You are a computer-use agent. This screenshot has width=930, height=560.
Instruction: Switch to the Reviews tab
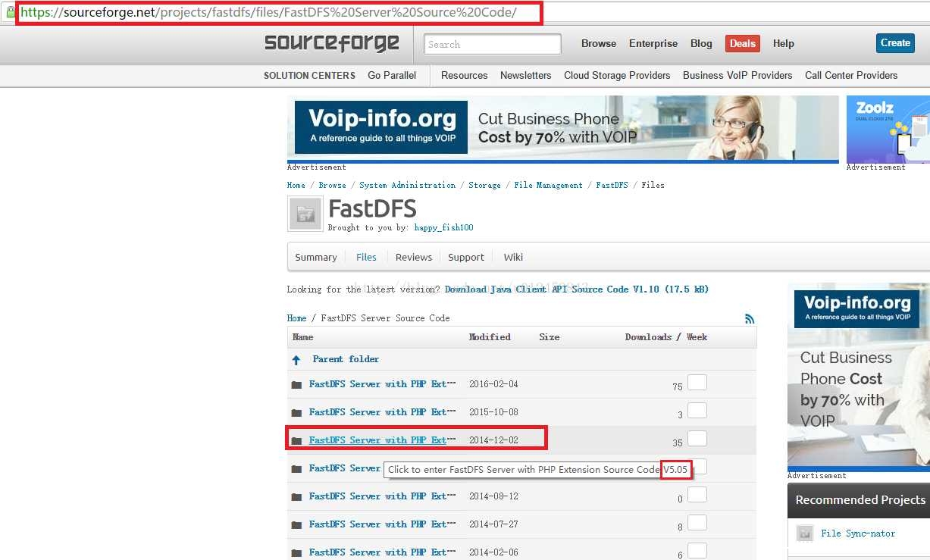[x=414, y=257]
